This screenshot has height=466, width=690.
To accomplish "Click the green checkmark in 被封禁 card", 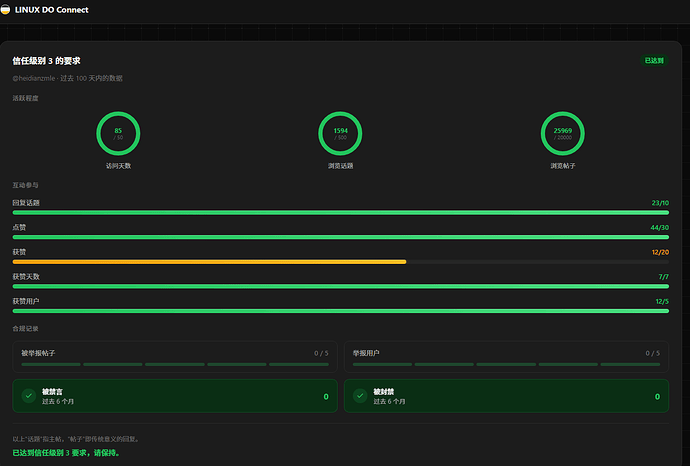I will 360,396.
